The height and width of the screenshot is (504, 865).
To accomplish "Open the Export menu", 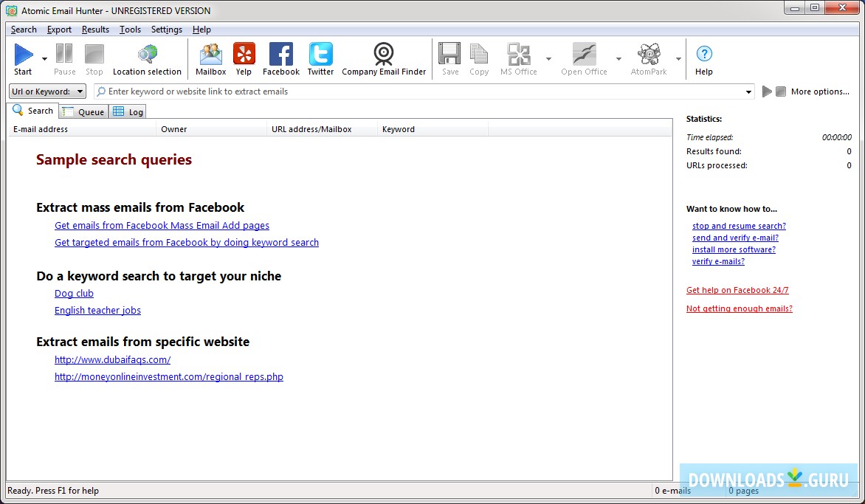I will 59,30.
